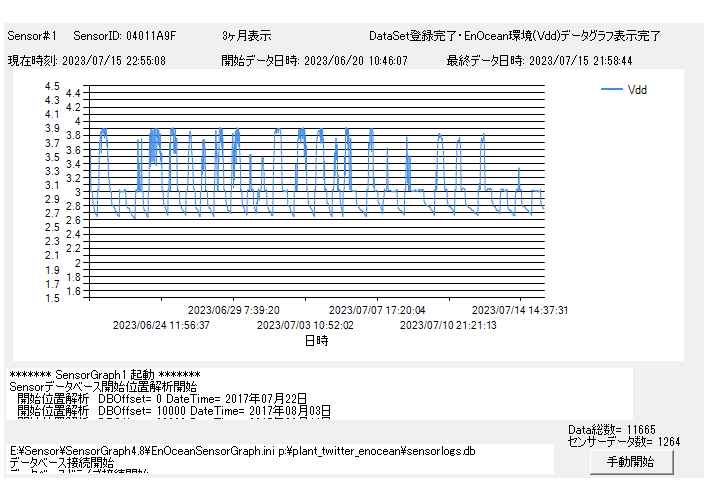Click the 3ヶ月表示 display period label
The height and width of the screenshot is (482, 708).
coord(247,36)
